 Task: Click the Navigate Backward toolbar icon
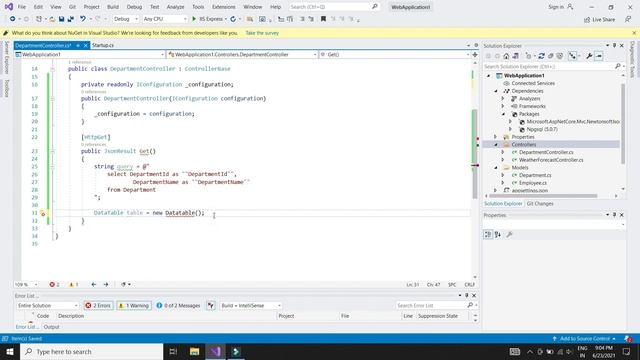coord(13,19)
